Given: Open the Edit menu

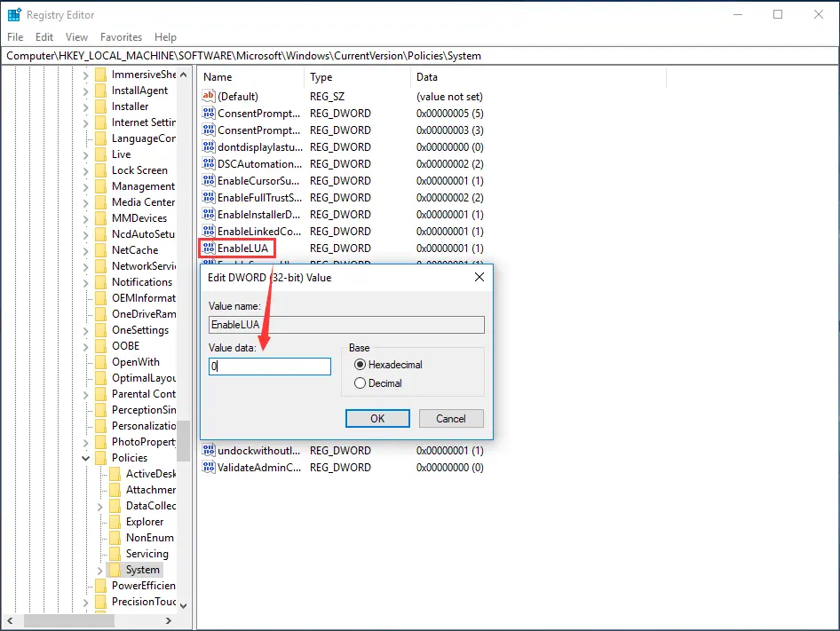Looking at the screenshot, I should click(x=44, y=37).
